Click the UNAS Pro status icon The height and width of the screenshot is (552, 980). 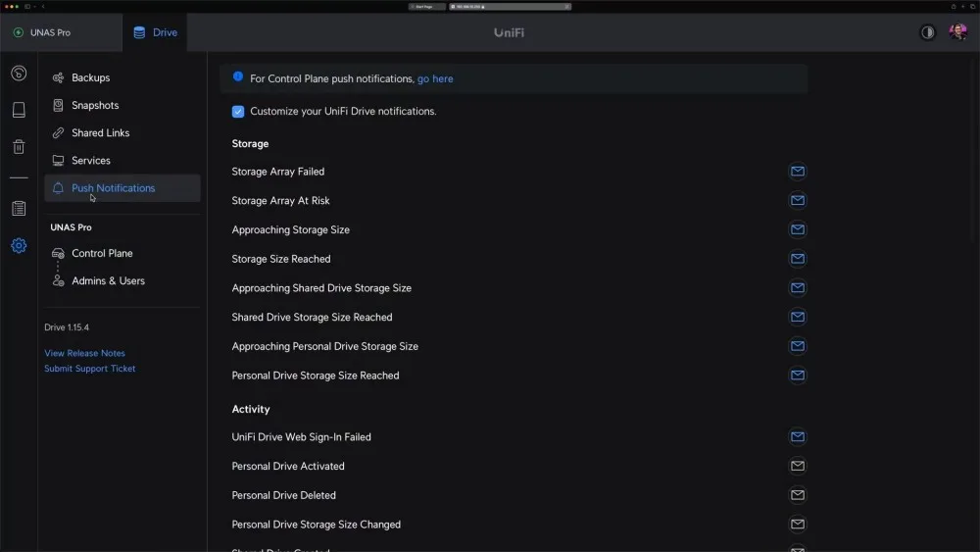[18, 32]
